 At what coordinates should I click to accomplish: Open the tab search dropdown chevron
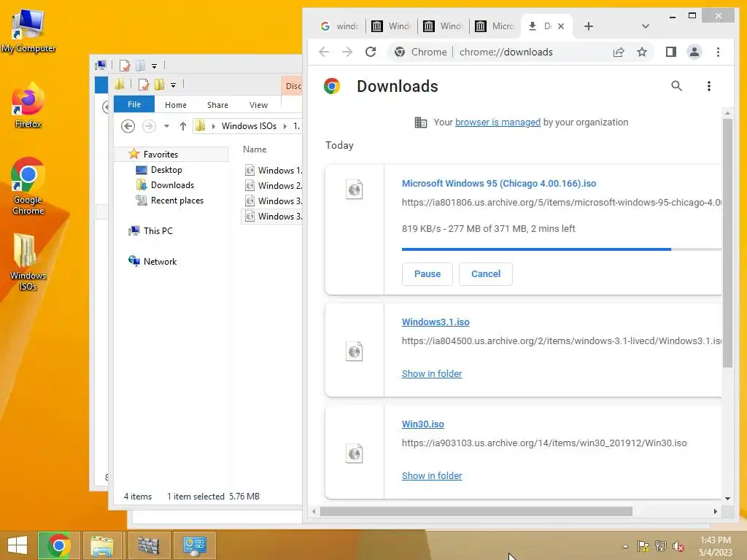[646, 26]
